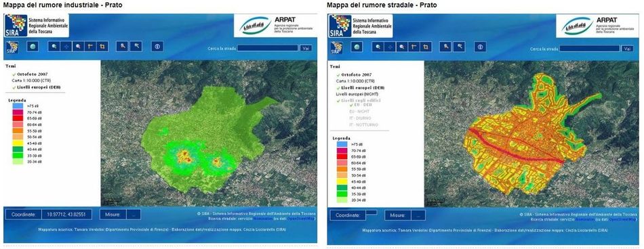Select flag-shaped tool in road map toolbar
This screenshot has height=249, width=644.
coord(414,47)
